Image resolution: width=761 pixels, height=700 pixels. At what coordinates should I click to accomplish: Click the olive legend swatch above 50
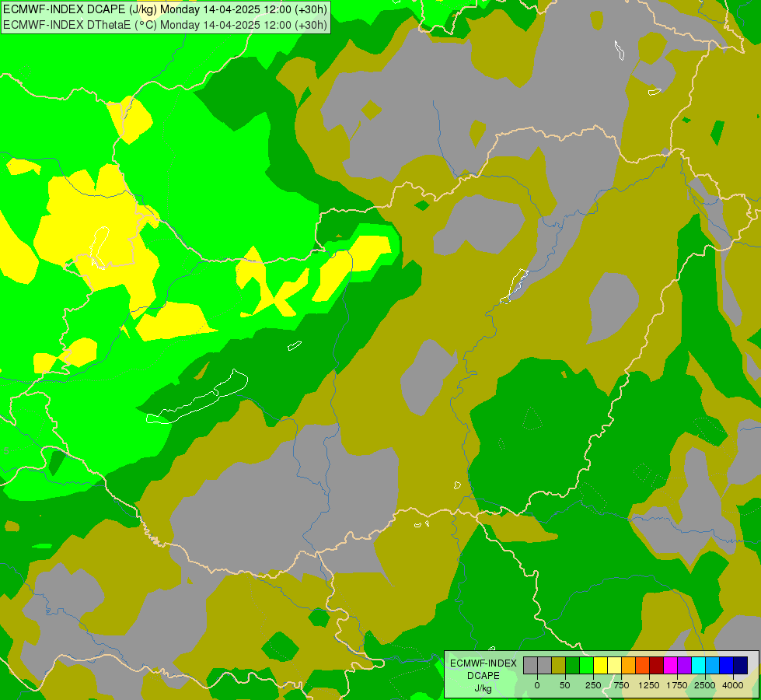(x=558, y=665)
